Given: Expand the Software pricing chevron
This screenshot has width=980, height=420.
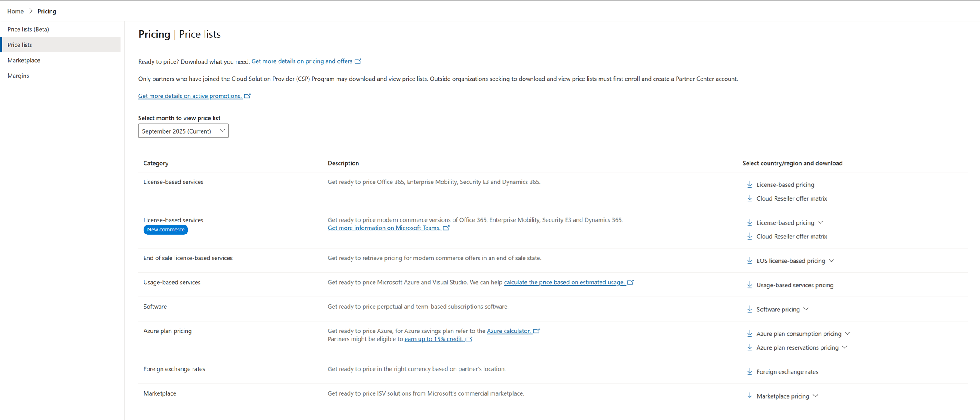Looking at the screenshot, I should (806, 309).
